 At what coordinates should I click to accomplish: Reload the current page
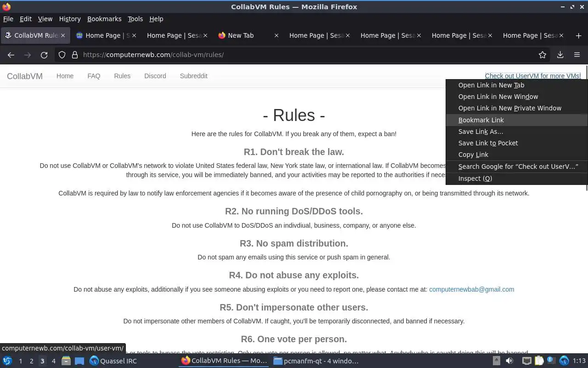44,55
